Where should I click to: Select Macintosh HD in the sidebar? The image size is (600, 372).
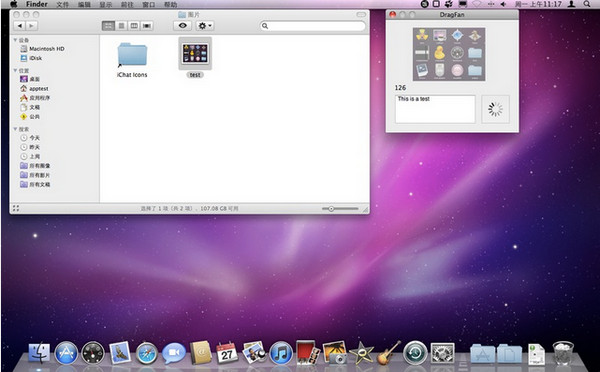(x=42, y=49)
